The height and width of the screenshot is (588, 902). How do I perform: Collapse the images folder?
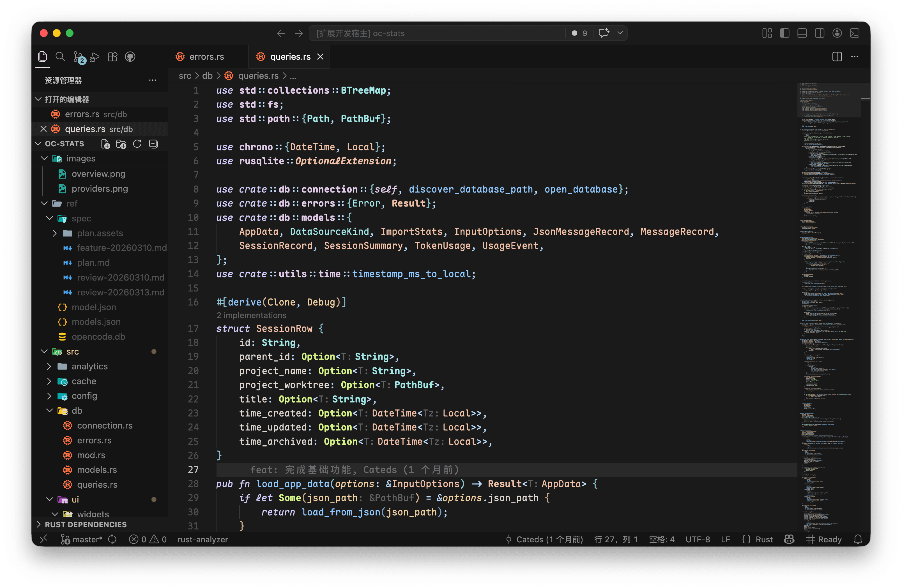click(x=44, y=158)
